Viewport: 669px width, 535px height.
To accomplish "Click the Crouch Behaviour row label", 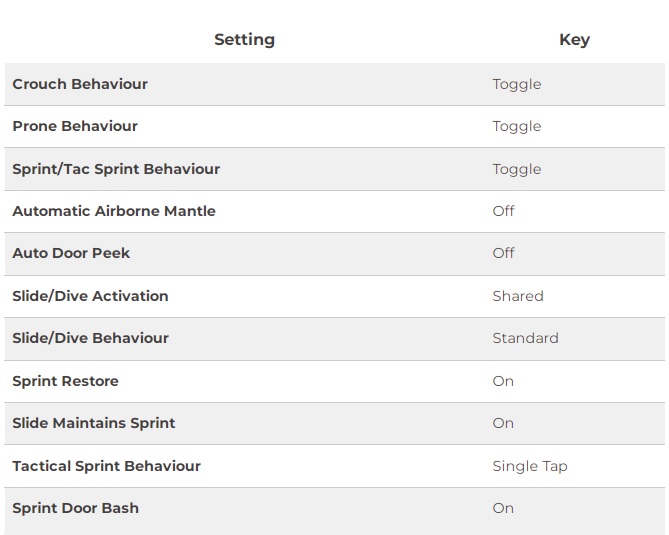I will (x=80, y=84).
